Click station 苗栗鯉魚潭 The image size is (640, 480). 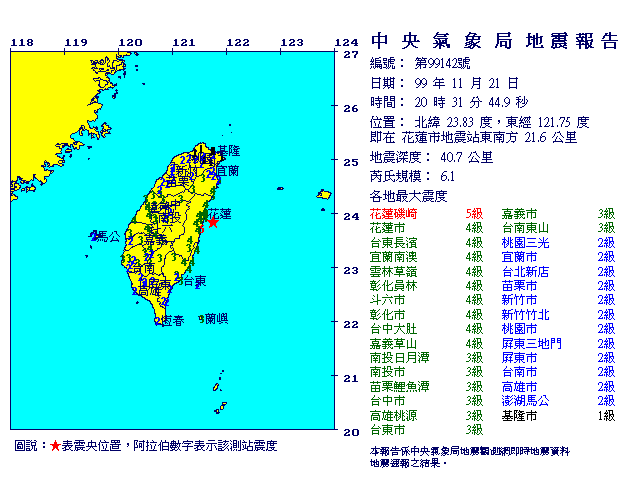coord(400,387)
